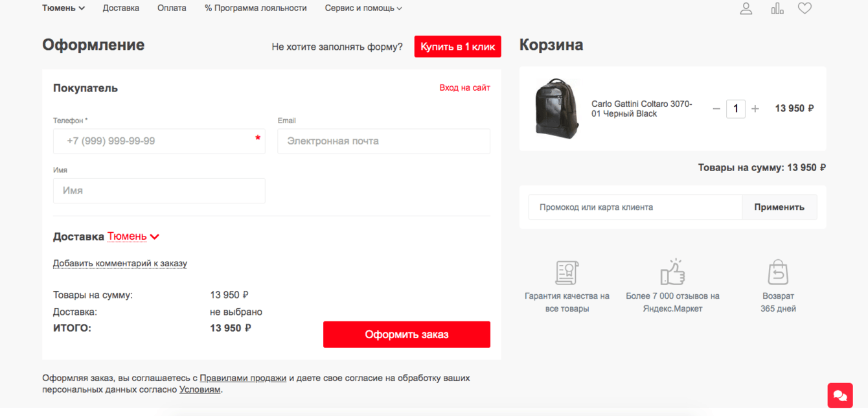The width and height of the screenshot is (868, 416).
Task: Open the favorites heart icon
Action: 805,8
